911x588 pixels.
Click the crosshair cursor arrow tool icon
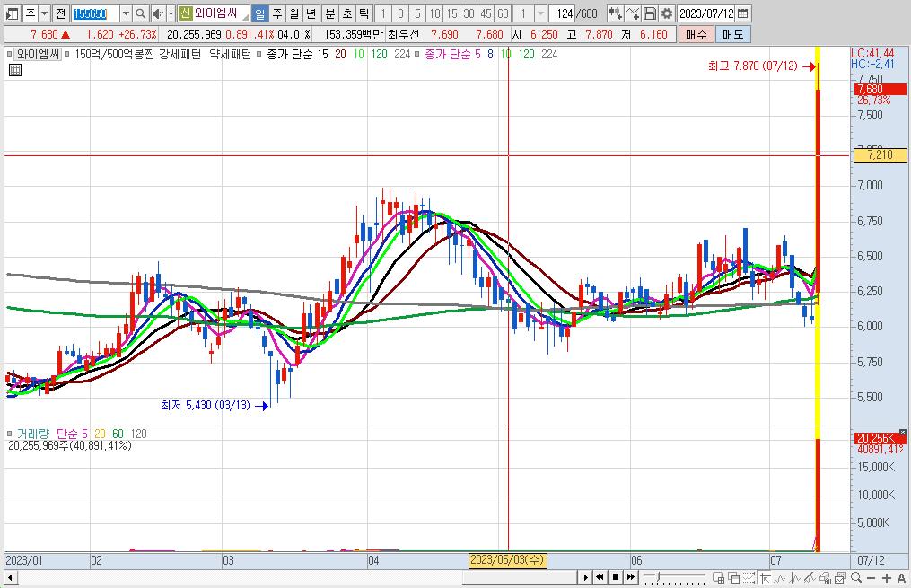[x=766, y=577]
